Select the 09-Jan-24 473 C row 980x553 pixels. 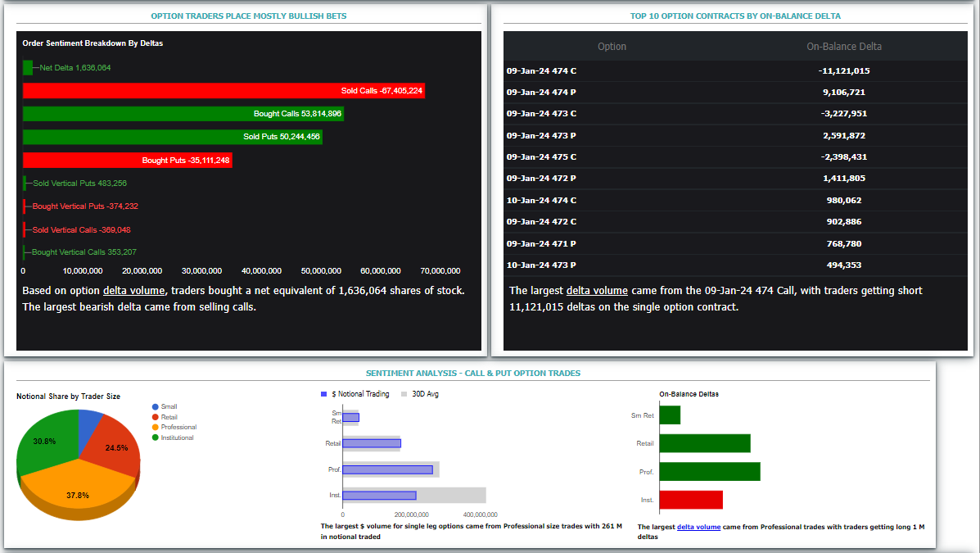click(735, 114)
